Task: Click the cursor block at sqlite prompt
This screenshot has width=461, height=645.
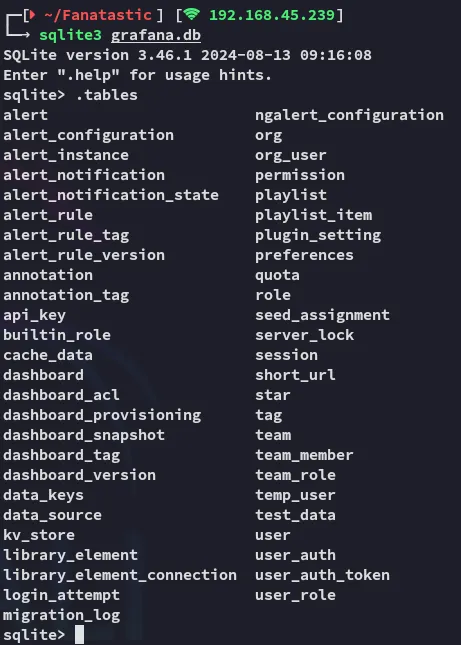Action: pos(80,635)
